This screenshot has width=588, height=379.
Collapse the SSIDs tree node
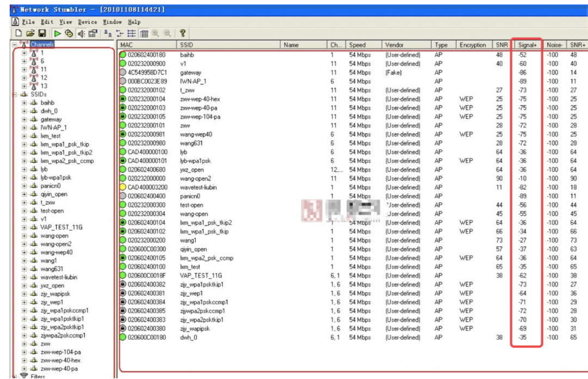pyautogui.click(x=14, y=94)
